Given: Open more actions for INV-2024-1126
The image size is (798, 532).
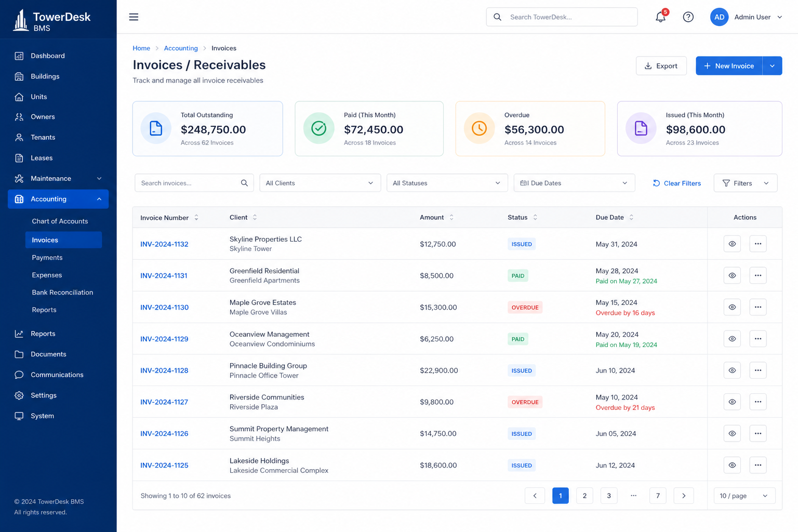Looking at the screenshot, I should point(758,433).
